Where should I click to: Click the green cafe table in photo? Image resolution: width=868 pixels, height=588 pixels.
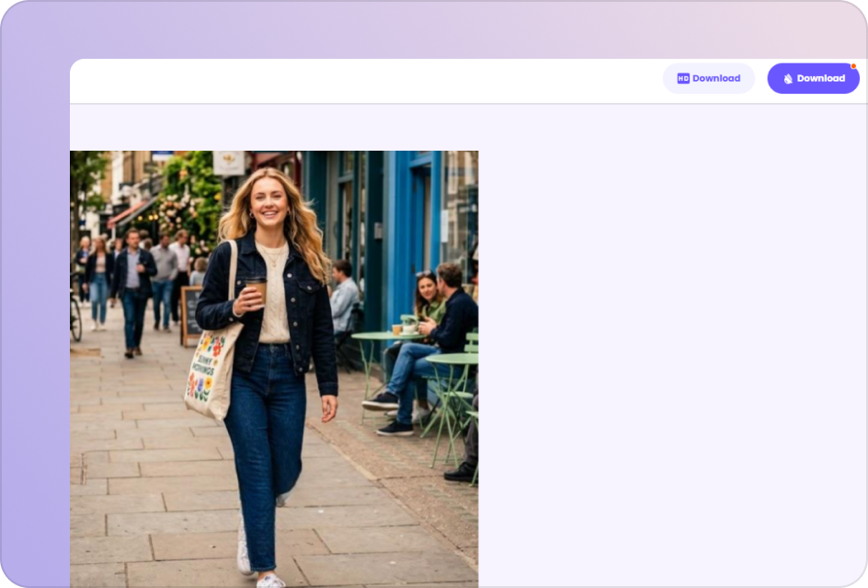pyautogui.click(x=382, y=338)
